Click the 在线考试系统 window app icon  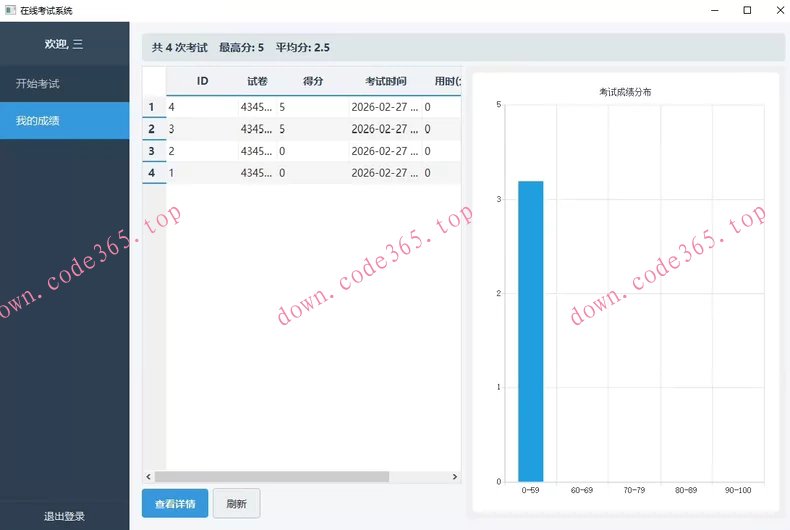(10, 10)
